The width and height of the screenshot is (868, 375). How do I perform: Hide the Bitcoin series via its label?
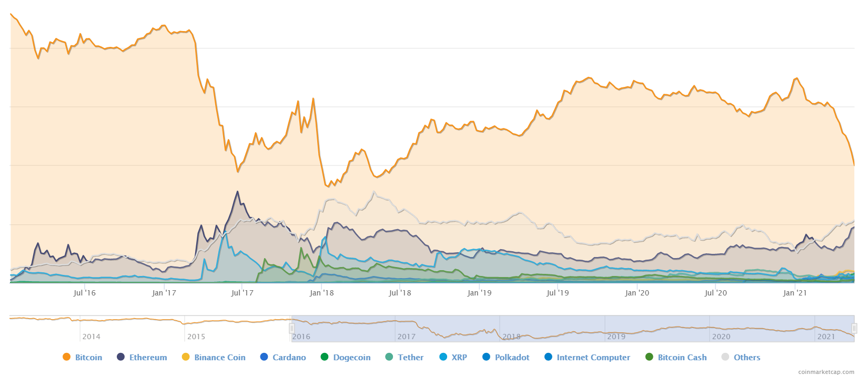[x=88, y=357]
